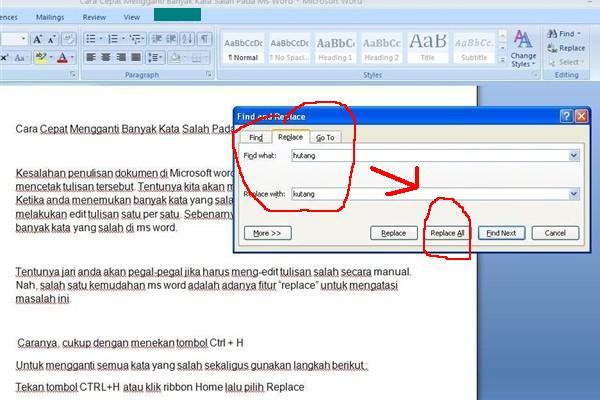600x400 pixels.
Task: Open the Highlight Color dropdown arrow
Action: click(x=51, y=58)
